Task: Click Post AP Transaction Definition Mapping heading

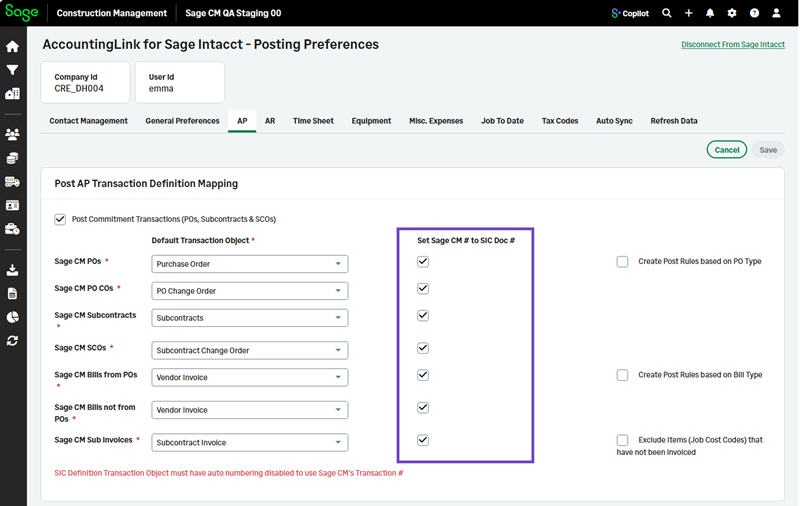Action: point(146,184)
